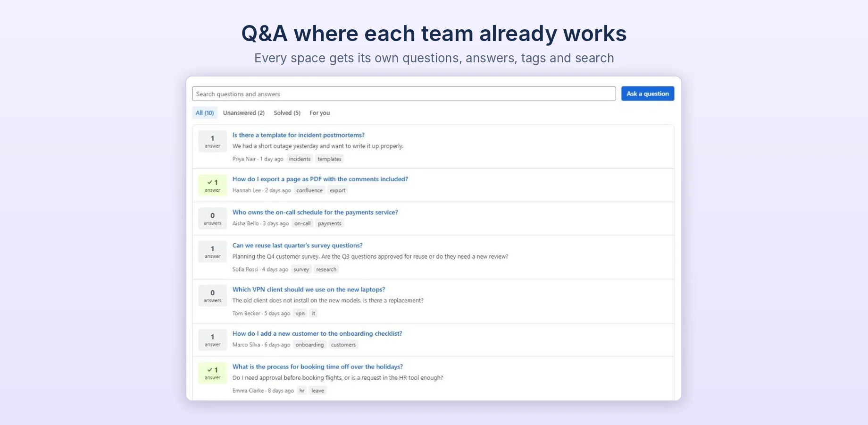Click the Ask a question button
This screenshot has height=425, width=868.
[647, 93]
